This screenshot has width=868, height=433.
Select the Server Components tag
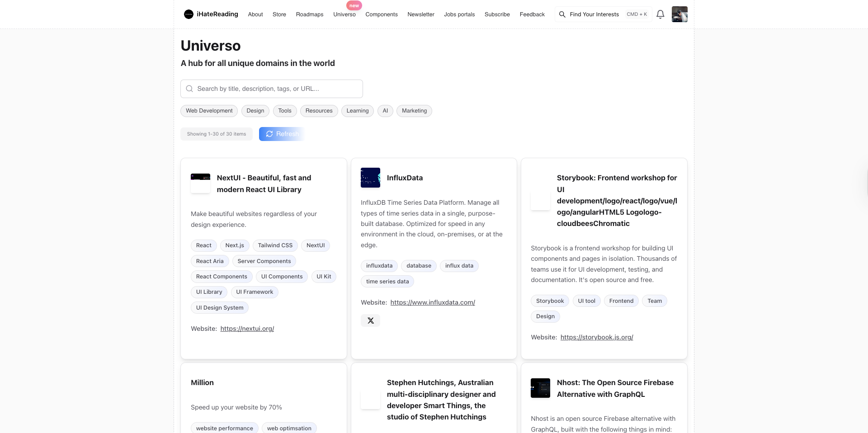(x=264, y=261)
